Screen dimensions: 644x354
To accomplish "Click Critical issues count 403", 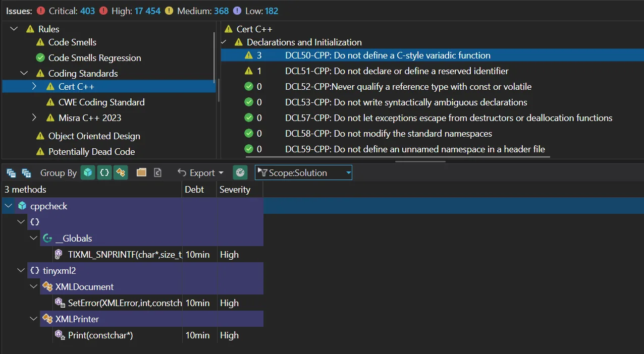I will click(87, 11).
